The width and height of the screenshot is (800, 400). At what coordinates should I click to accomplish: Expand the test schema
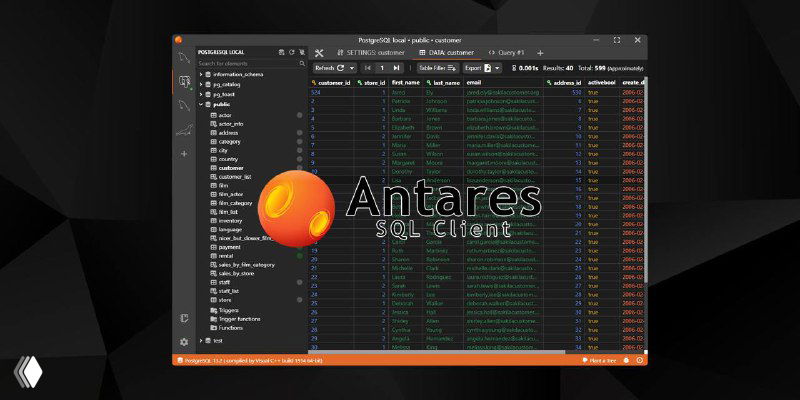201,340
